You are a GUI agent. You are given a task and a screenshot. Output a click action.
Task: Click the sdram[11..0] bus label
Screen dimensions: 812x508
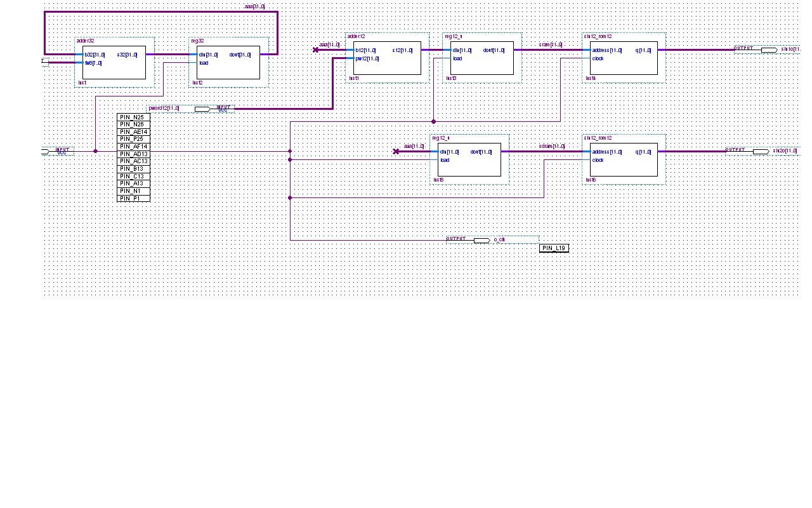tap(551, 146)
